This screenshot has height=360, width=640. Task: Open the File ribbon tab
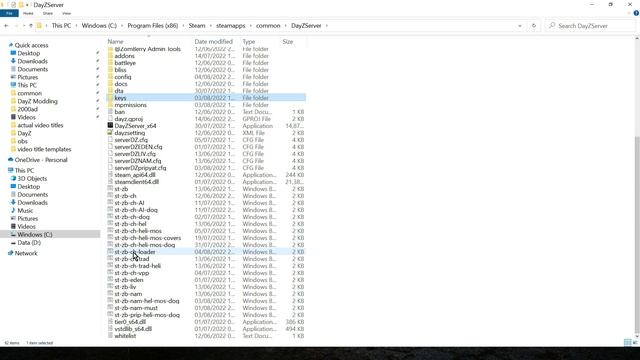(9, 13)
